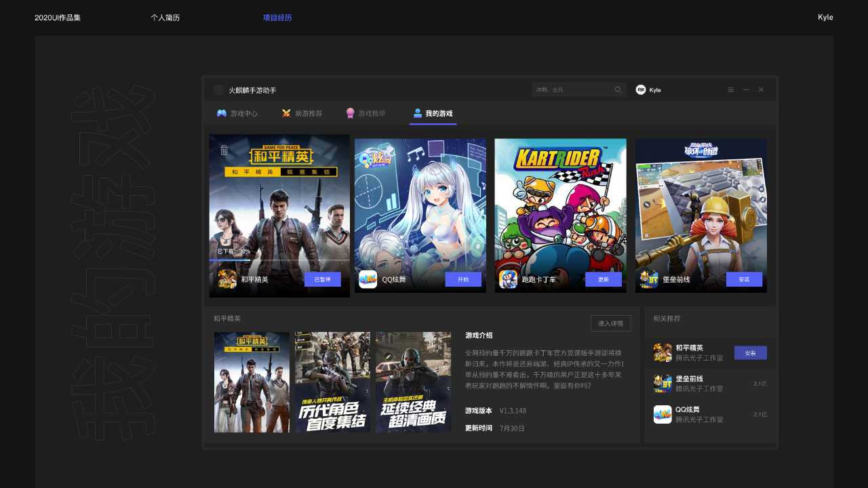The image size is (868, 488).
Task: Click 和平精英 icon in 相关推荐 list
Action: [x=663, y=352]
